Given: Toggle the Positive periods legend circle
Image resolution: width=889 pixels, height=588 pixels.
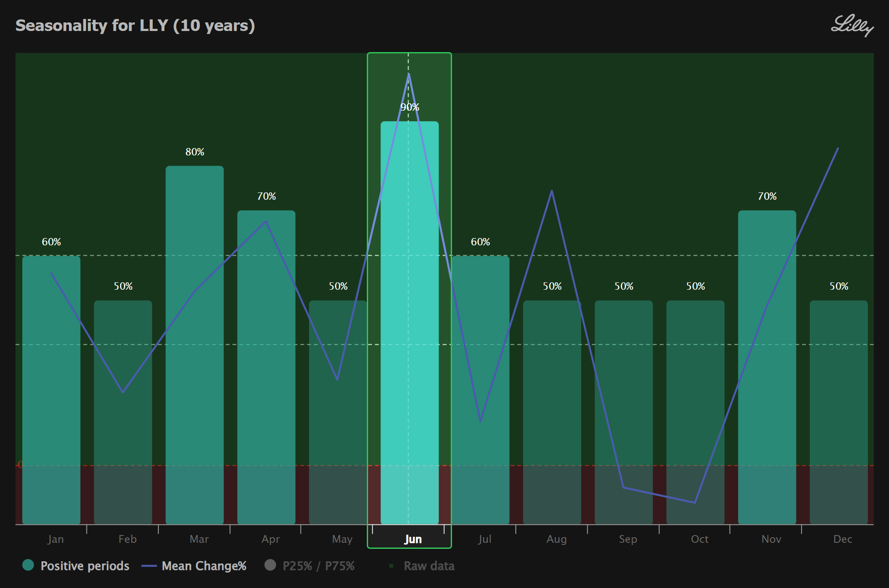Looking at the screenshot, I should 28,565.
